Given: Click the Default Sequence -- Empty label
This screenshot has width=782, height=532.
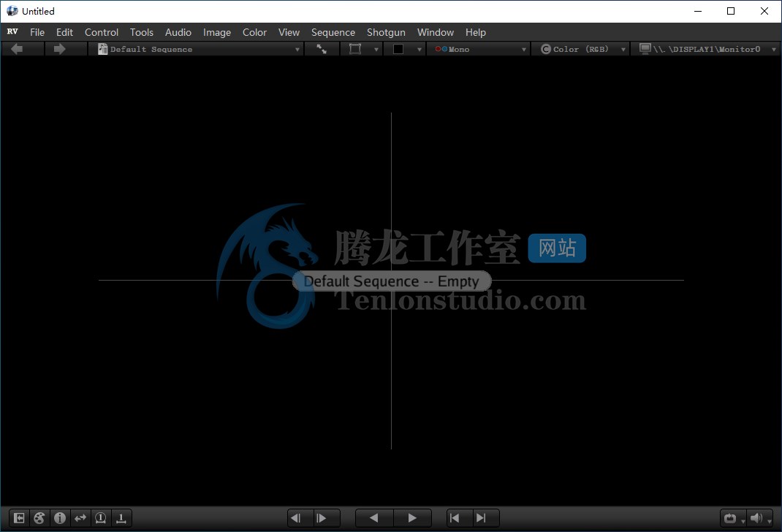Looking at the screenshot, I should 392,281.
